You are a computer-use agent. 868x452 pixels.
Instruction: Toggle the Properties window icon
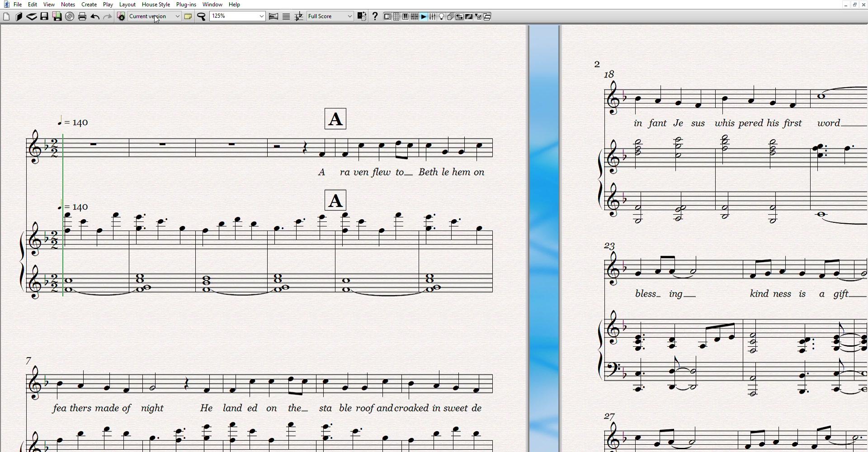coord(478,17)
